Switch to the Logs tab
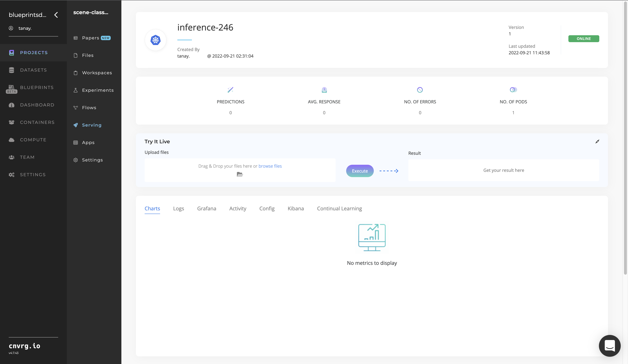The height and width of the screenshot is (364, 628). point(179,209)
